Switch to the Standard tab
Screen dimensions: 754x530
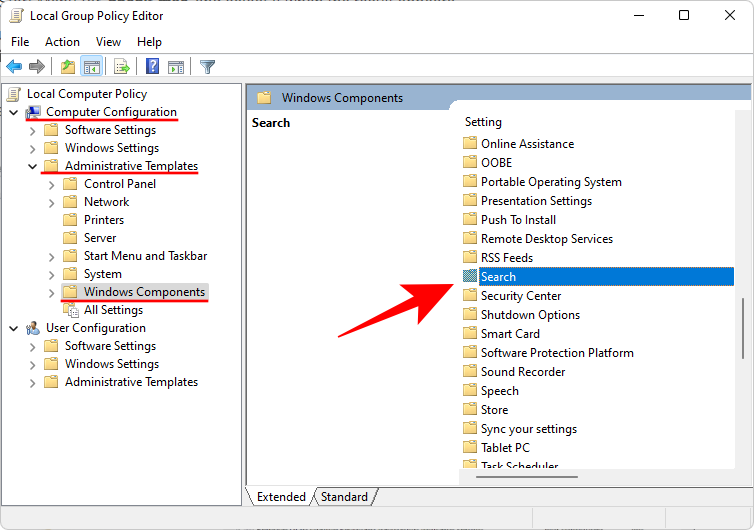click(344, 497)
